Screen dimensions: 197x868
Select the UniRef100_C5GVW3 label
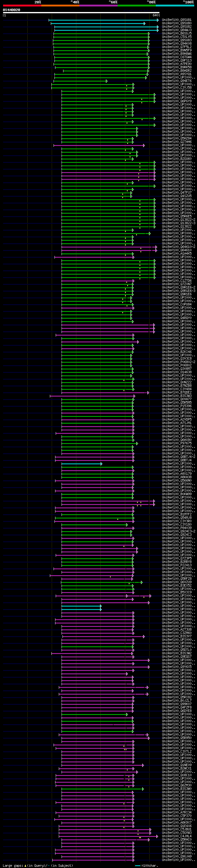177,833
